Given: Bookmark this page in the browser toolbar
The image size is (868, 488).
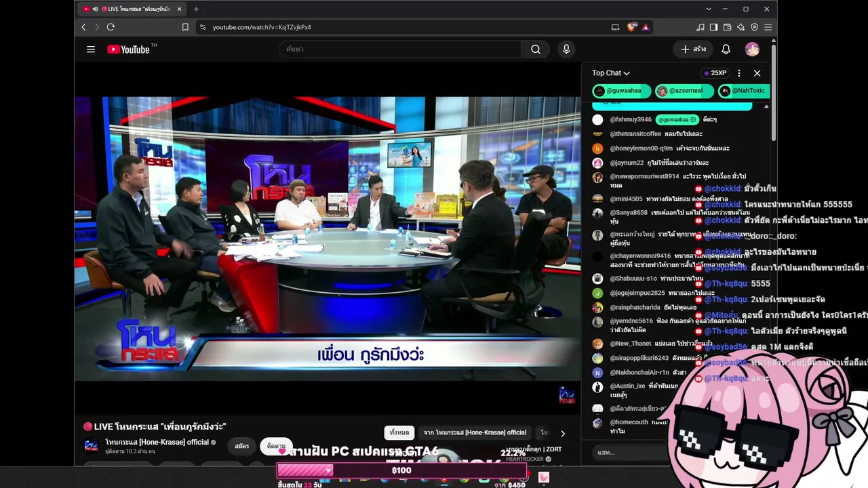Looking at the screenshot, I should [x=185, y=27].
